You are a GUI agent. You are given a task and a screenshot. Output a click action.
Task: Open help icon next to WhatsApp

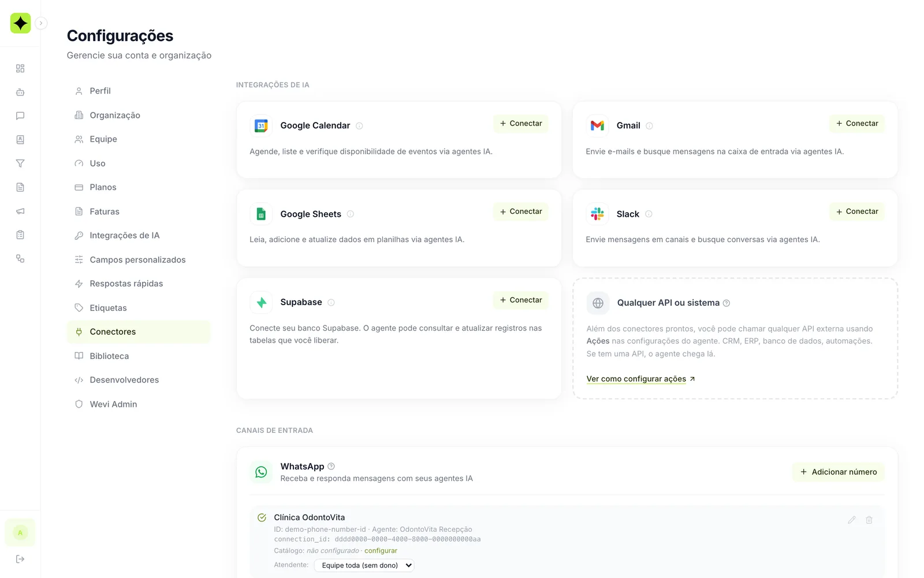point(331,466)
